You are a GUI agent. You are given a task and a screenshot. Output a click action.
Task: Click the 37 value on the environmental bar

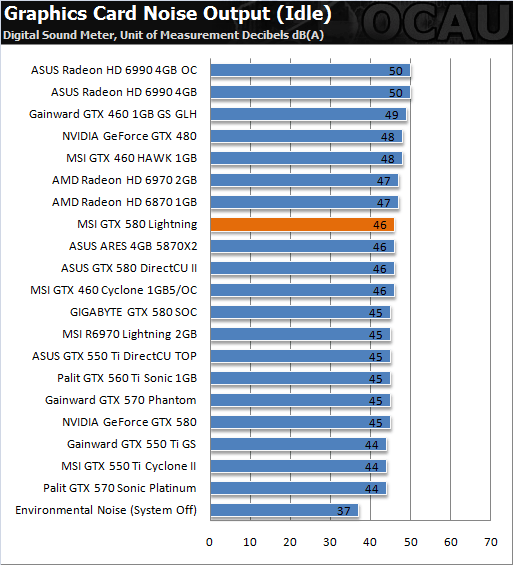[344, 511]
